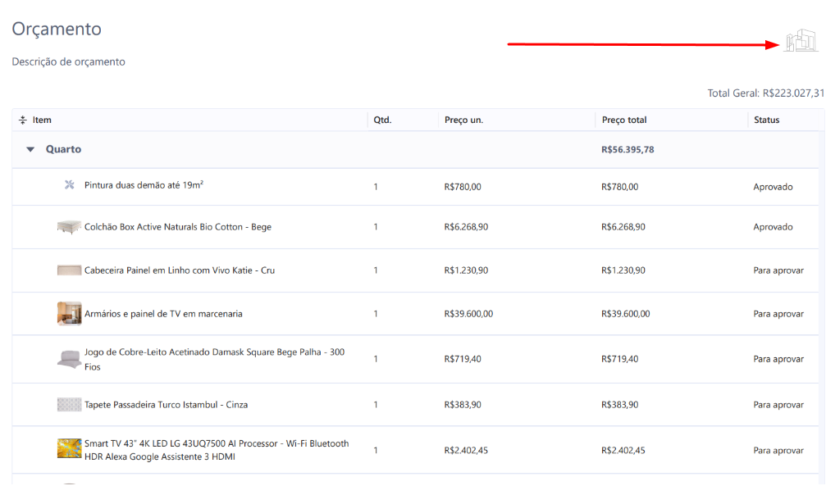Click the tools icon next to Pintura
The width and height of the screenshot is (826, 504).
(x=70, y=185)
